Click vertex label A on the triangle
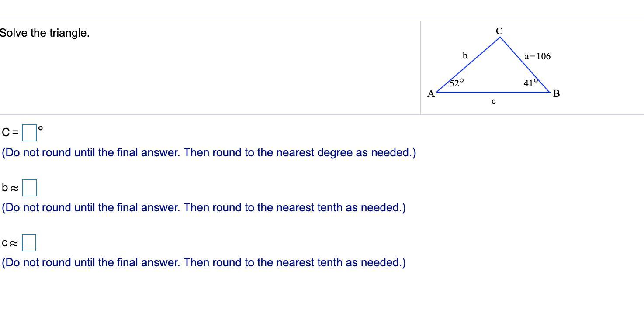The height and width of the screenshot is (330, 644). [431, 93]
